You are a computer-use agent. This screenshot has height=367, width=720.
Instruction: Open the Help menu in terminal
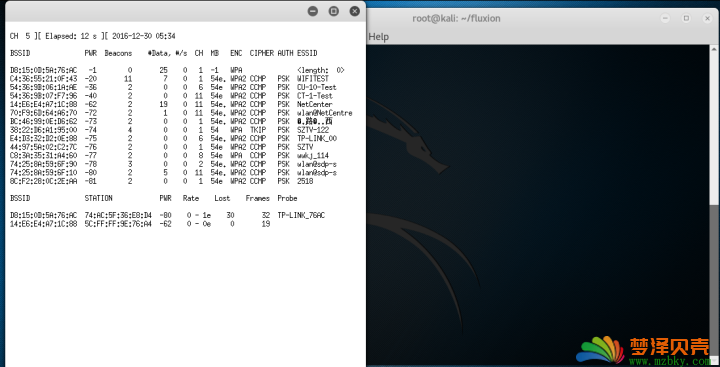click(x=379, y=37)
